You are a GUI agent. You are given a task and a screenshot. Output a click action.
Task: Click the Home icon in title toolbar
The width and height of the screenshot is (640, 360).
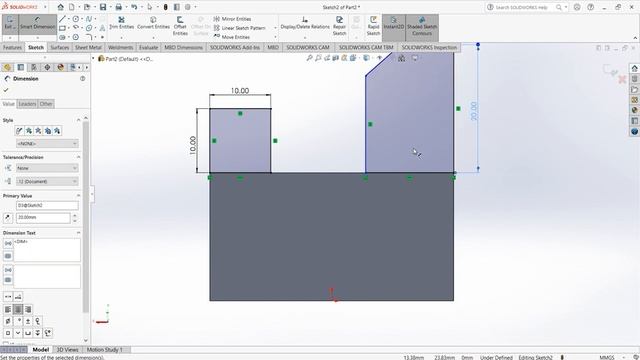60,7
